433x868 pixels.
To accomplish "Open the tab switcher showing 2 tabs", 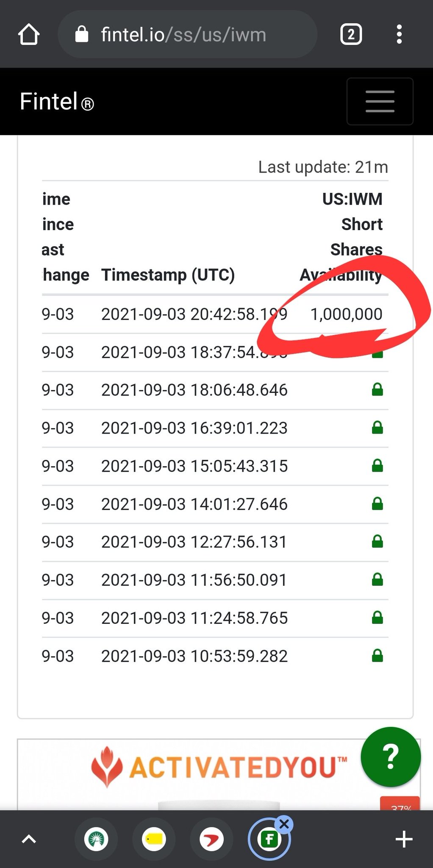I will point(351,34).
